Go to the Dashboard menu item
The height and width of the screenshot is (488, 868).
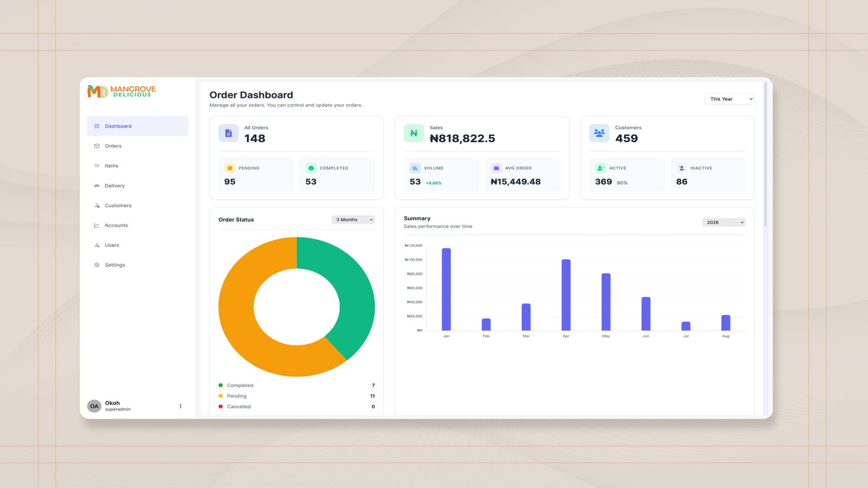tap(137, 126)
